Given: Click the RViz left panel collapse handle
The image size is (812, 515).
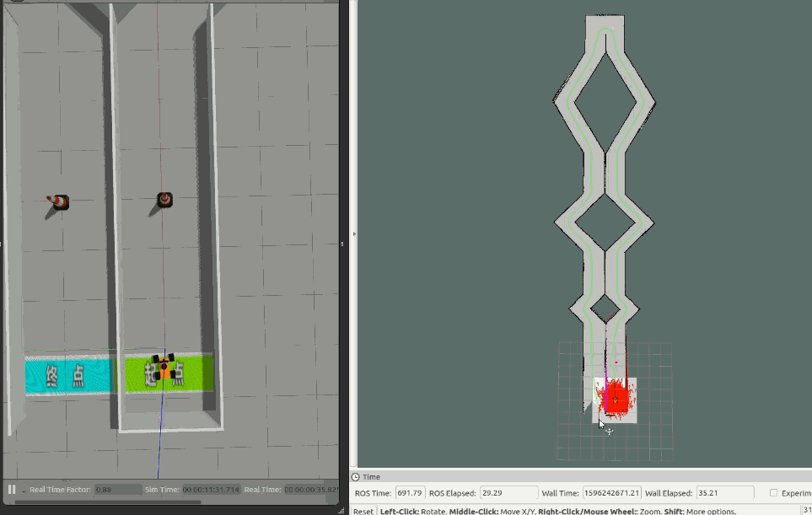Looking at the screenshot, I should pos(354,234).
